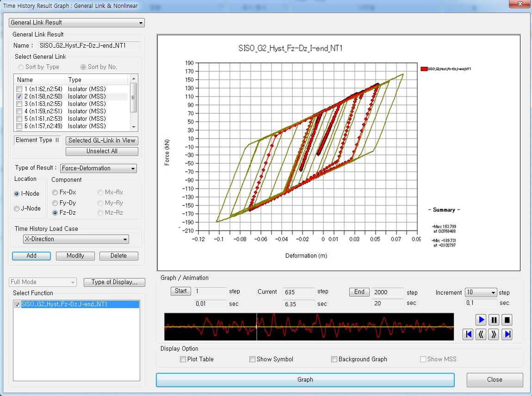This screenshot has height=396, width=532.
Task: Click the Graph button to refresh plot
Action: tap(305, 379)
